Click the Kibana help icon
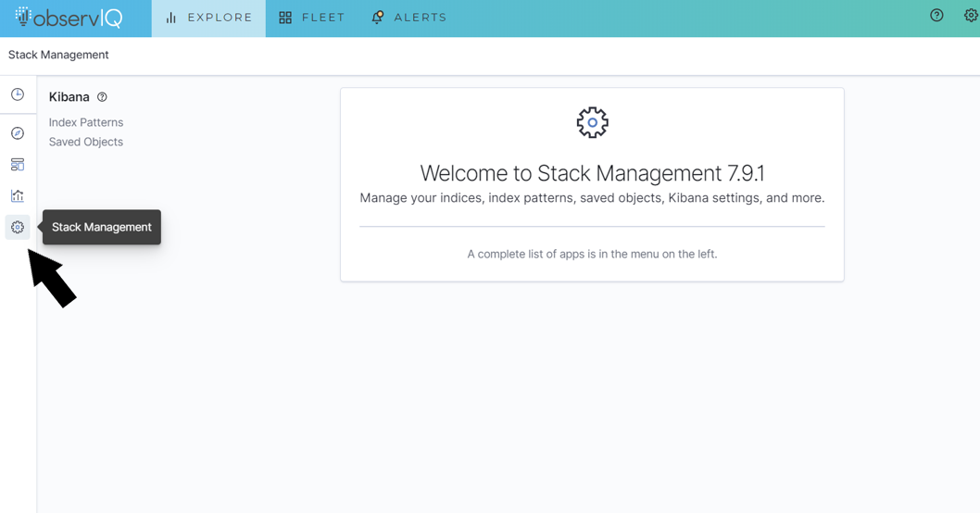Image resolution: width=980 pixels, height=513 pixels. pyautogui.click(x=102, y=97)
